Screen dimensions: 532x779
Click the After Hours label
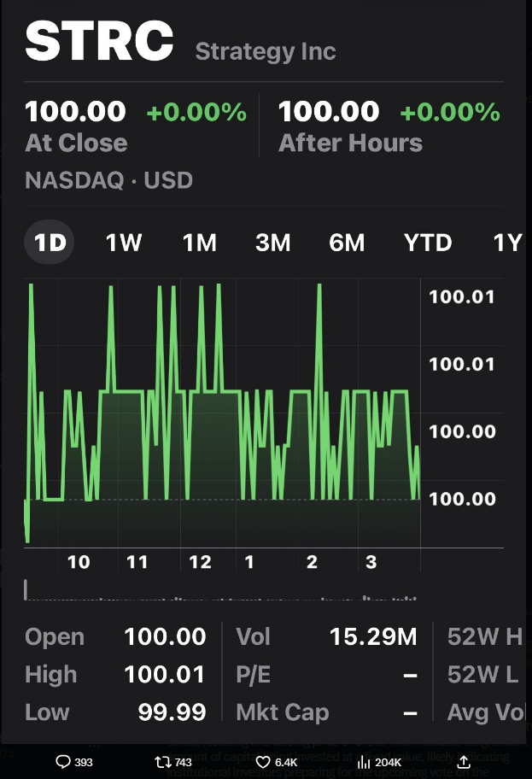coord(350,143)
